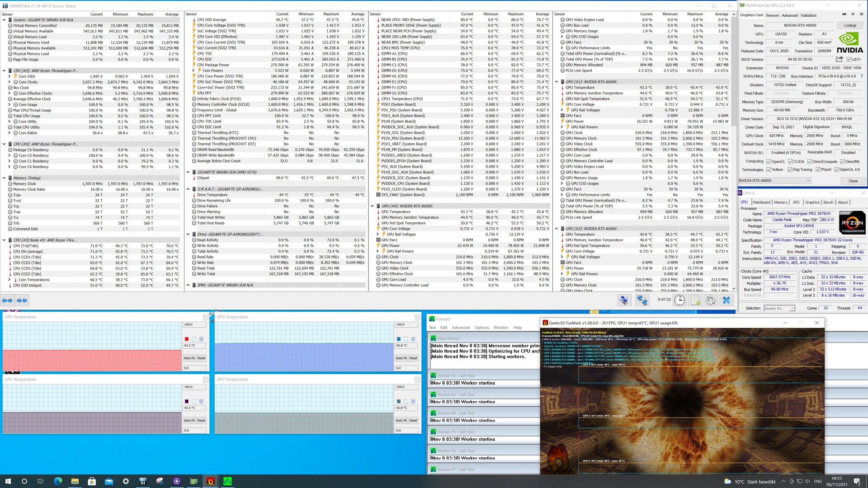Toggle the UEFI checkbox in GPU-Z
Viewport: 868px width, 488px height.
[x=849, y=60]
